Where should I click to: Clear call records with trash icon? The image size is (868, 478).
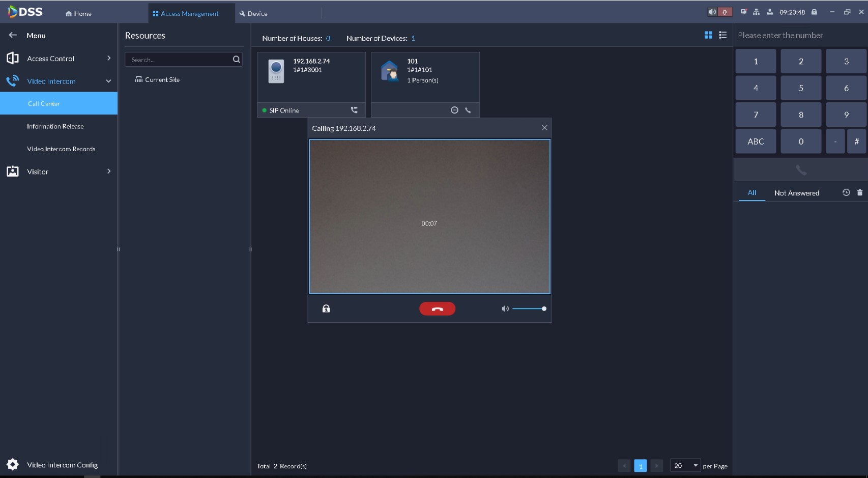pyautogui.click(x=860, y=192)
